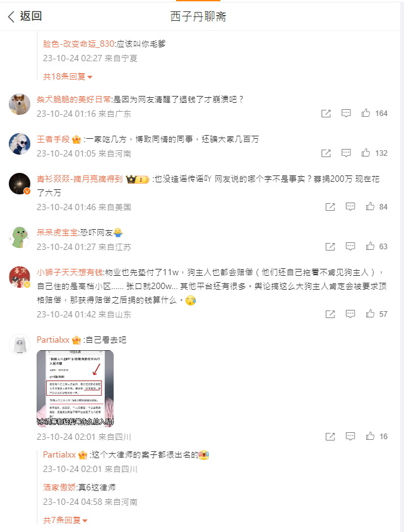View the screenshot thumbnail in Partialxx's comment
The width and height of the screenshot is (404, 532).
pyautogui.click(x=75, y=388)
